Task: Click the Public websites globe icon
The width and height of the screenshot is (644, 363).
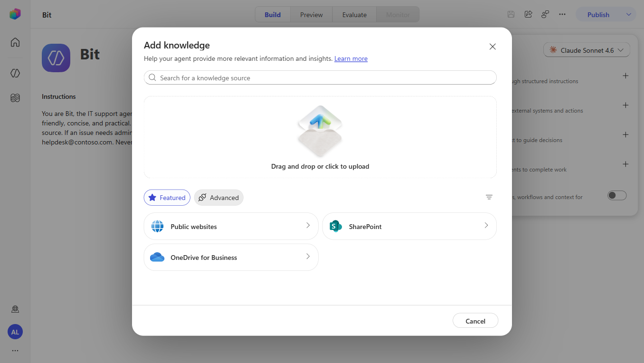Action: coord(157,226)
